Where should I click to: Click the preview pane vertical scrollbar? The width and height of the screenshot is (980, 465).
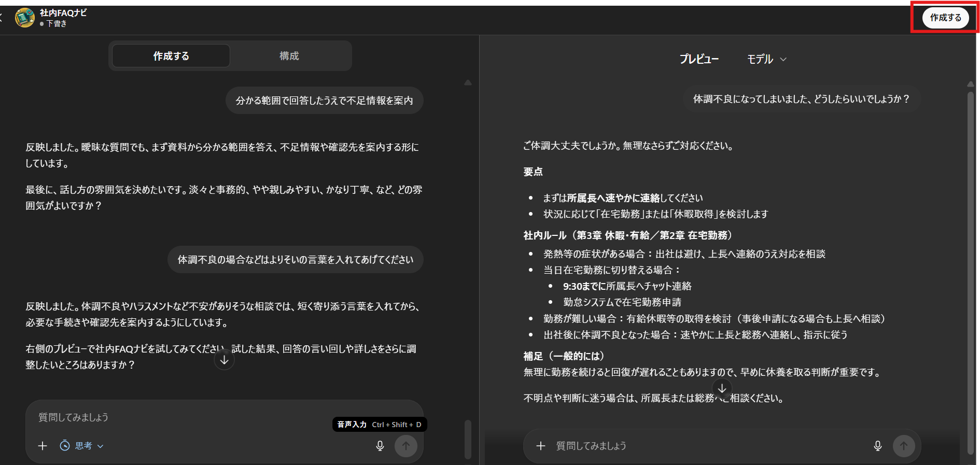[x=970, y=259]
